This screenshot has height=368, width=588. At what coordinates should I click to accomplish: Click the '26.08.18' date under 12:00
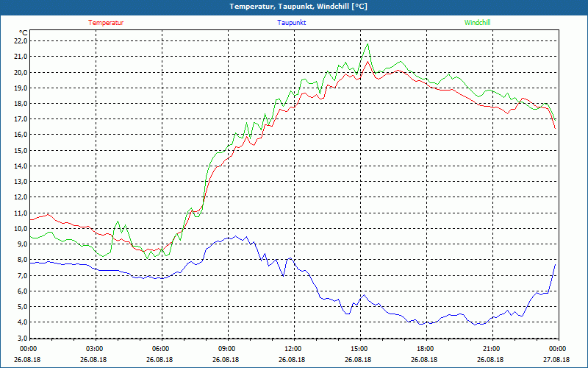pos(293,359)
